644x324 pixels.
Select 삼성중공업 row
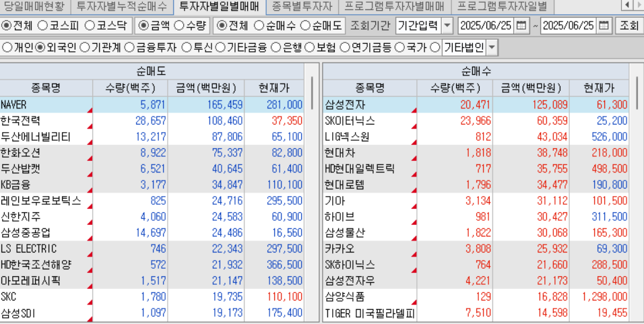click(x=152, y=233)
